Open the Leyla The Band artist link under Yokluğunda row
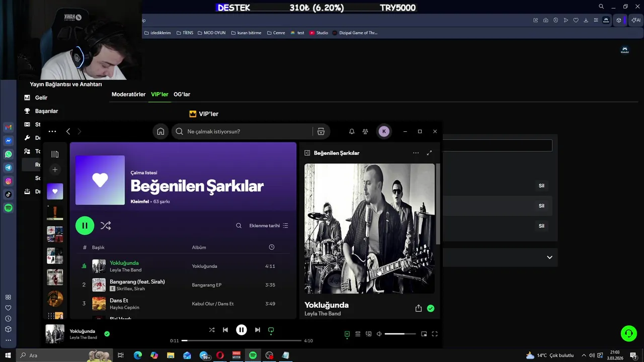This screenshot has width=644, height=362. click(x=125, y=270)
